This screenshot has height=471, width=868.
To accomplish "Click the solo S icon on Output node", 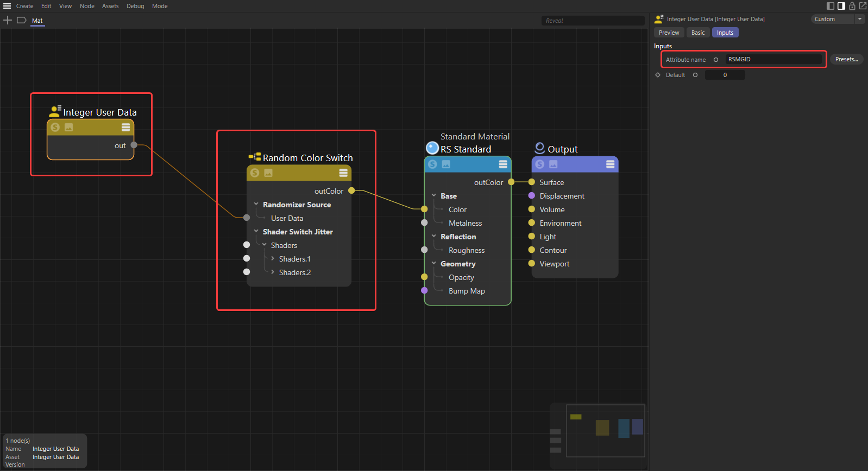I will point(540,164).
